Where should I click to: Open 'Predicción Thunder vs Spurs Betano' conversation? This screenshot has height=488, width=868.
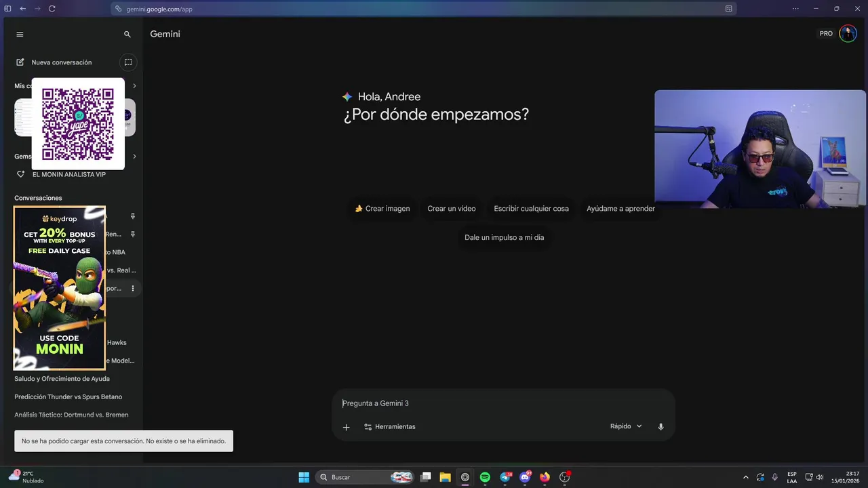point(68,396)
